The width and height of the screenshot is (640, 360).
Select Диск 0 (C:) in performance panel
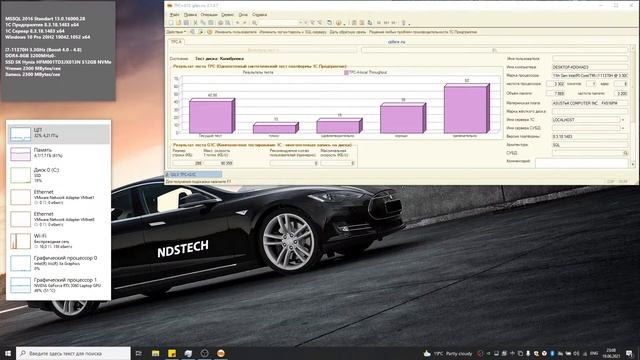tap(58, 175)
